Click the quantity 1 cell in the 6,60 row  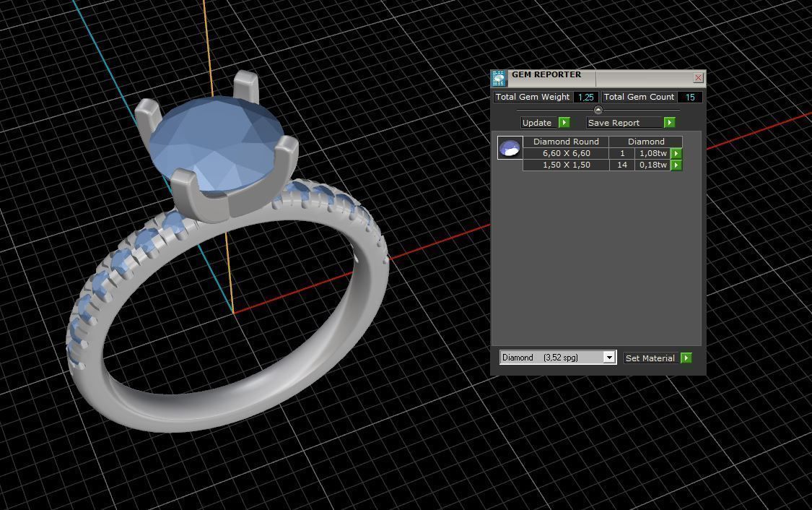(x=622, y=153)
